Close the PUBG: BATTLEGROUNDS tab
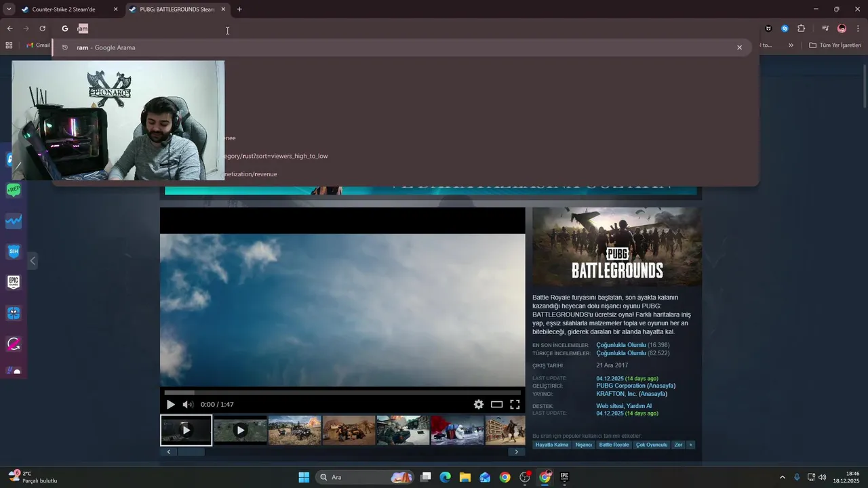The height and width of the screenshot is (488, 868). pyautogui.click(x=223, y=9)
